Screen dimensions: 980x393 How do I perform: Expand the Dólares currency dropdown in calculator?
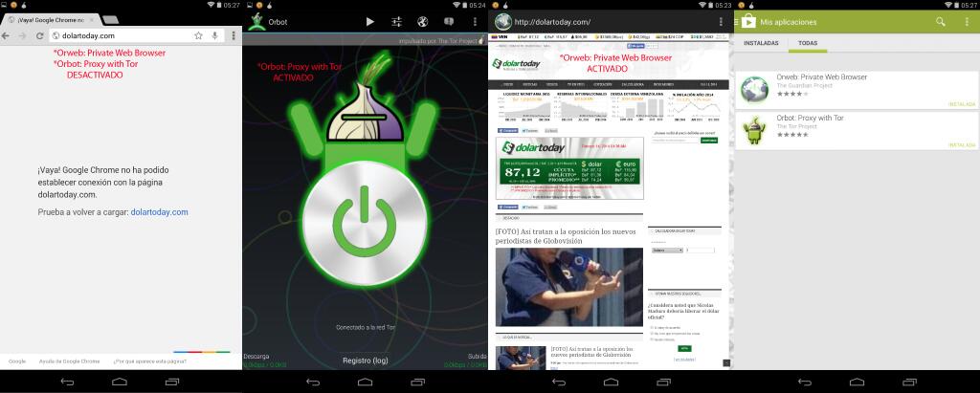click(x=667, y=250)
